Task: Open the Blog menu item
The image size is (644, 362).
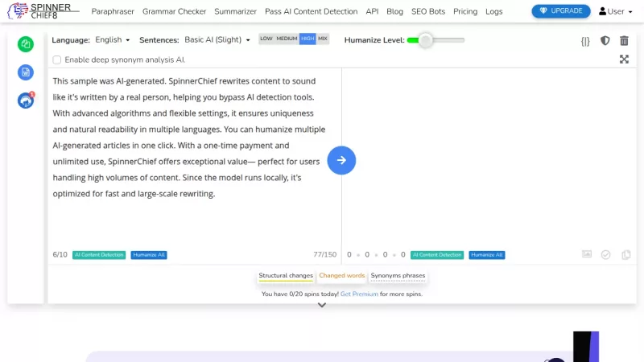Action: (394, 11)
